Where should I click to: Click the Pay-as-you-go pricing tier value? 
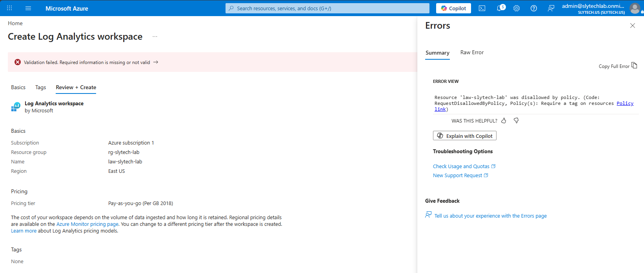[140, 203]
